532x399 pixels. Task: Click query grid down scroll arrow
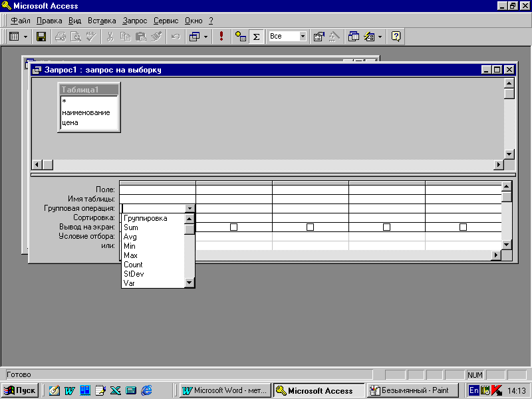(x=507, y=244)
